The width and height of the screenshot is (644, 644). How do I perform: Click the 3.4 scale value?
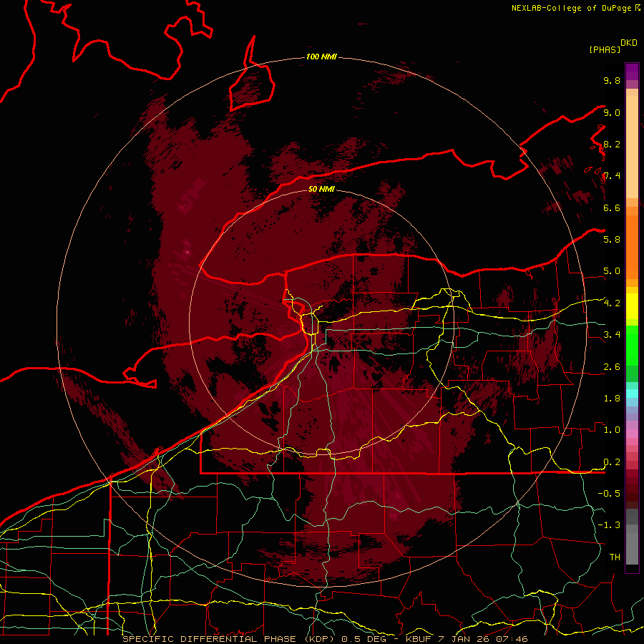pyautogui.click(x=612, y=335)
